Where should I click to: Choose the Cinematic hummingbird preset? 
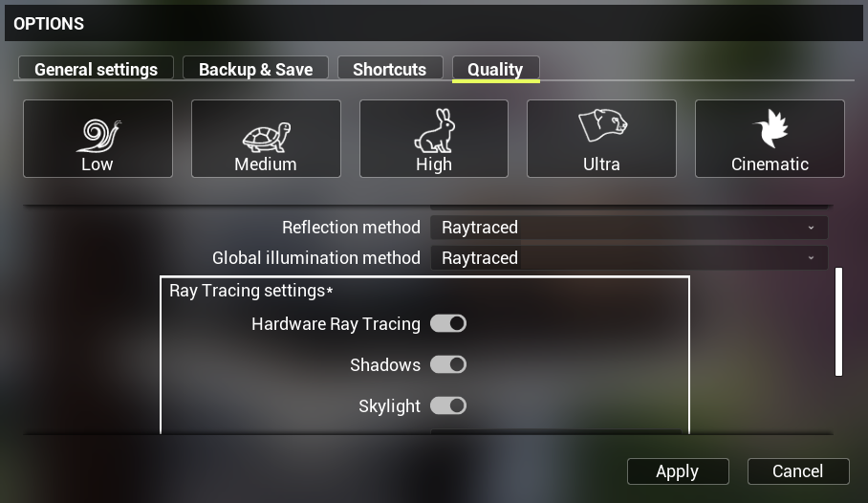coord(770,139)
